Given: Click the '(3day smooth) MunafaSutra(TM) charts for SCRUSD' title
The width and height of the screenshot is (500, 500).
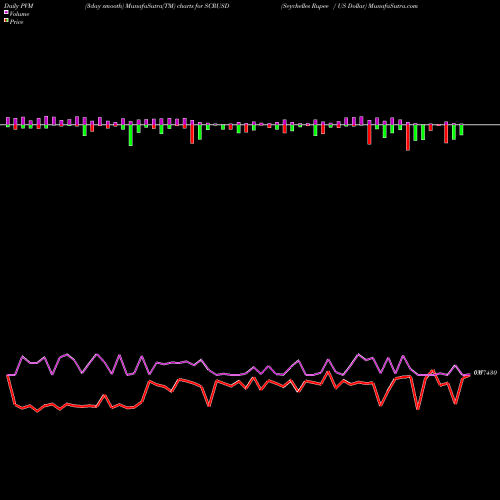Looking at the screenshot, I should click(157, 6).
